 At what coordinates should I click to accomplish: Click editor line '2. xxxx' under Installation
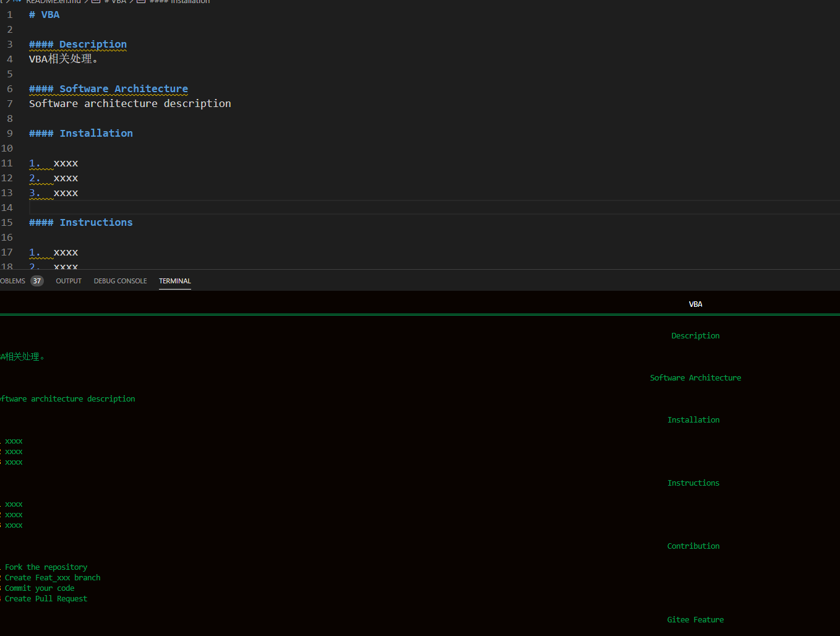tap(54, 178)
